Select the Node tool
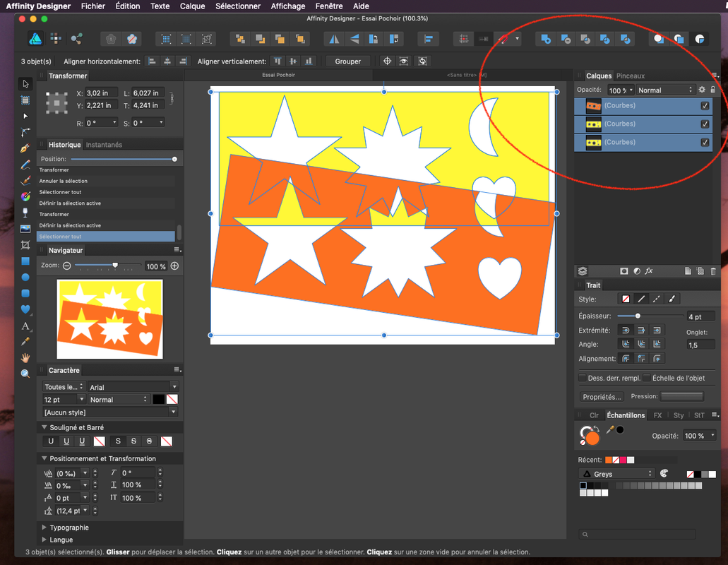 (x=25, y=116)
